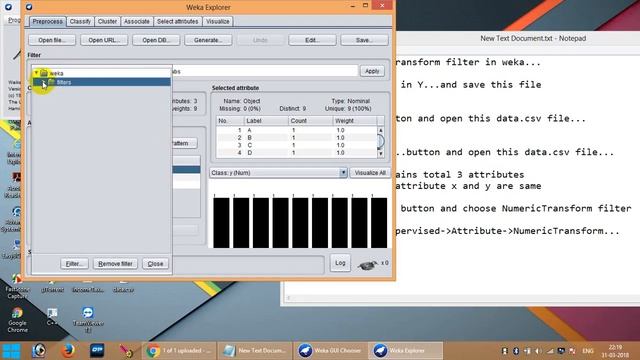
Task: Click the attribute table scroll up arrow
Action: (x=380, y=130)
